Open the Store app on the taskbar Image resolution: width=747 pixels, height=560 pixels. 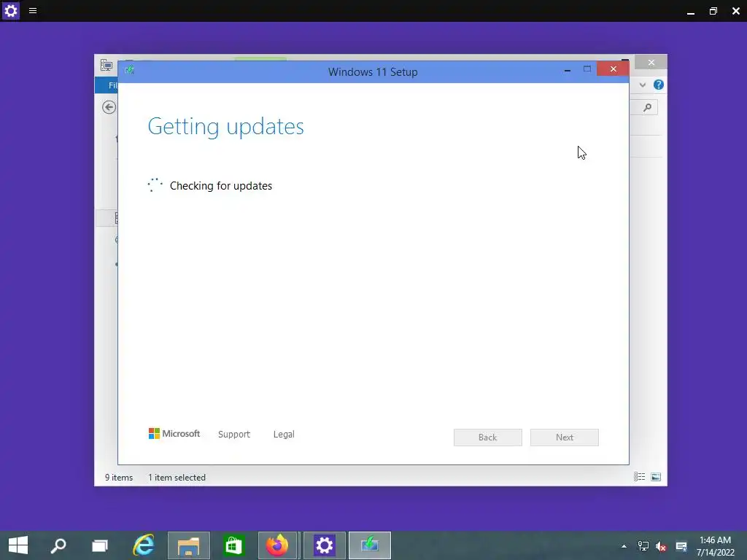[233, 545]
